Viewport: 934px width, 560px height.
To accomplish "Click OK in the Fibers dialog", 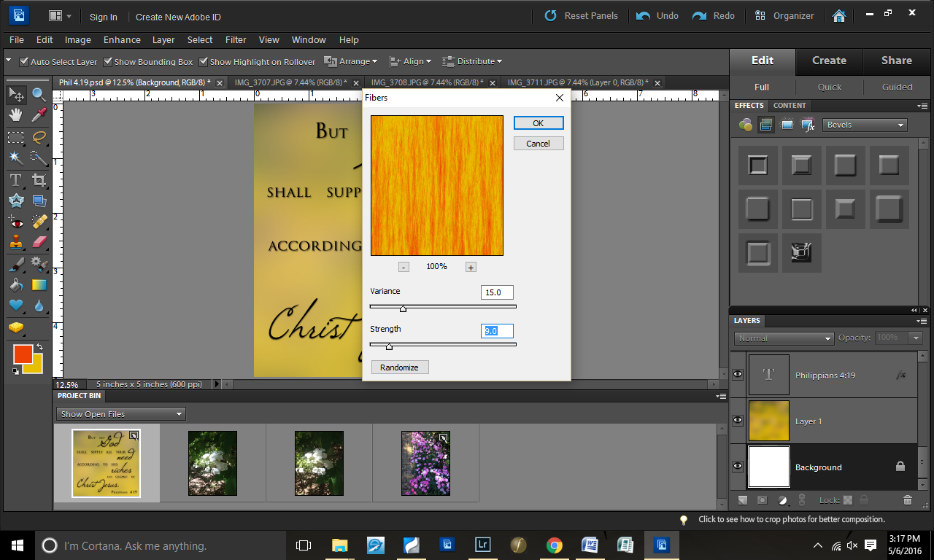I will click(538, 123).
